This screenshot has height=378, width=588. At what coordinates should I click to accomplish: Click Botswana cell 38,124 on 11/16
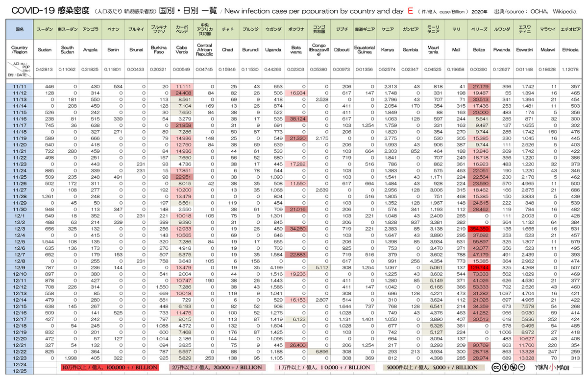[x=295, y=119]
